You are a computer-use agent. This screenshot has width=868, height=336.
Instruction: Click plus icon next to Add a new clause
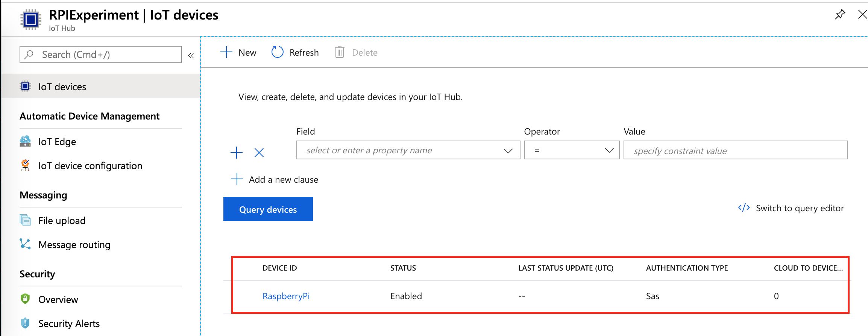[x=237, y=179]
